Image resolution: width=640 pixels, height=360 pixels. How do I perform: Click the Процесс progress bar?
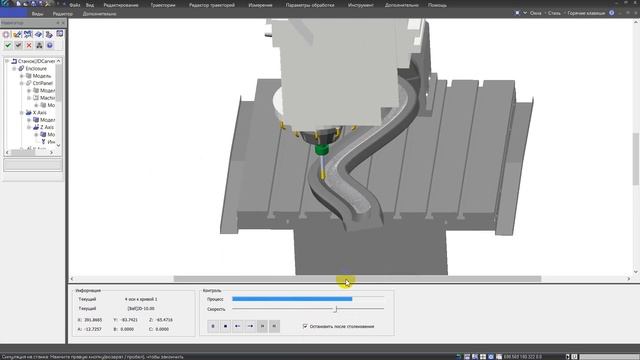click(308, 299)
